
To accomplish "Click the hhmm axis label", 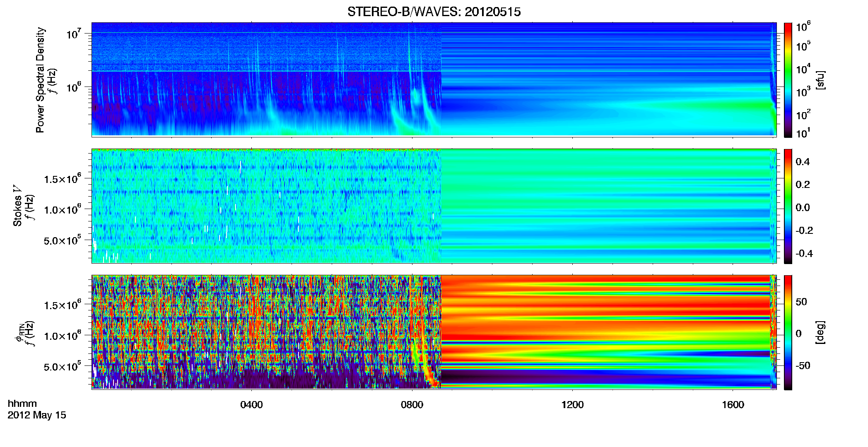I will tap(22, 404).
